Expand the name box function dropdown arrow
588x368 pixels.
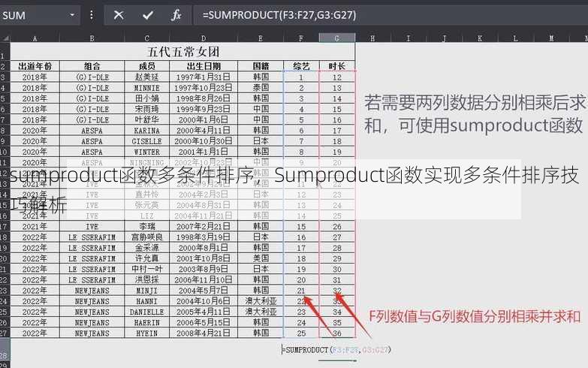click(72, 15)
